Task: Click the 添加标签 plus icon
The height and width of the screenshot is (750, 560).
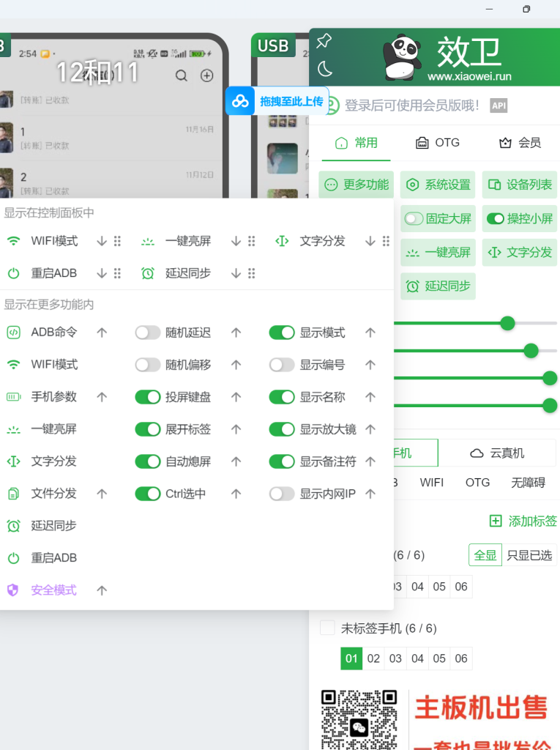Action: point(496,521)
